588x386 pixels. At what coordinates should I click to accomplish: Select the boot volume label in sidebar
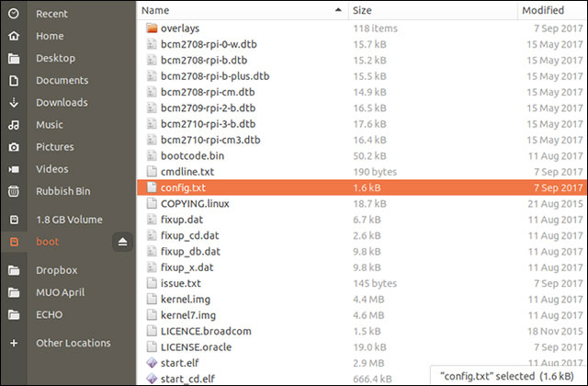pos(48,242)
